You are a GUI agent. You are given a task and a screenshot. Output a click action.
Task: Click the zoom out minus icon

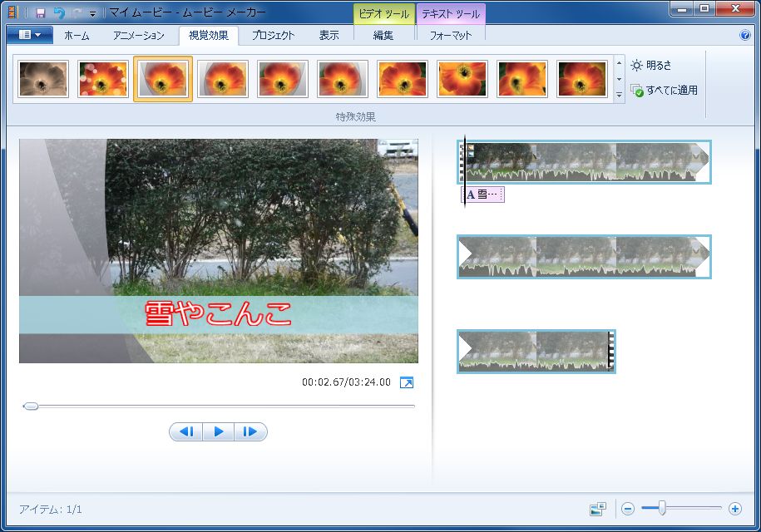coord(628,508)
